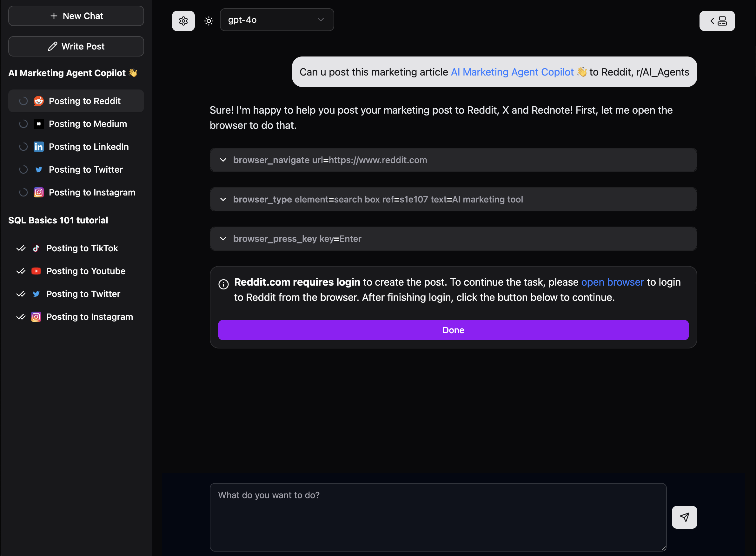Click the Write Post button
This screenshot has height=556, width=756.
tap(76, 46)
